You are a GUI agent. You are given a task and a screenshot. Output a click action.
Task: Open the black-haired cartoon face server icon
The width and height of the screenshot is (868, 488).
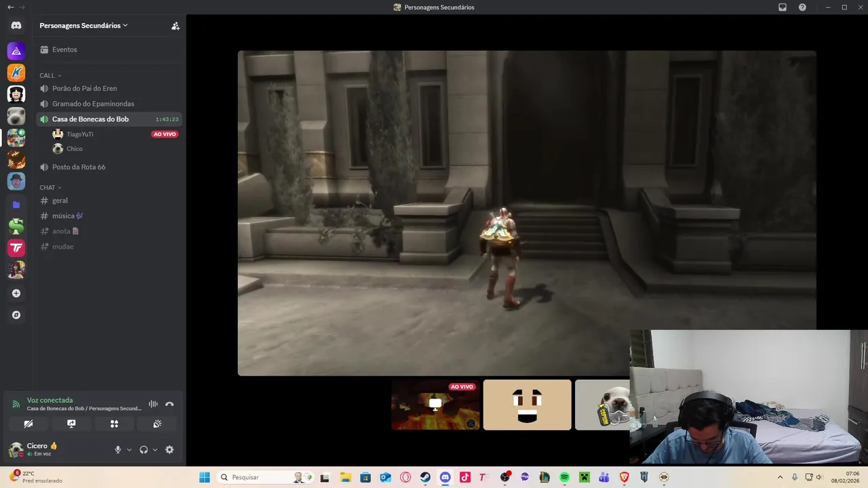(16, 94)
